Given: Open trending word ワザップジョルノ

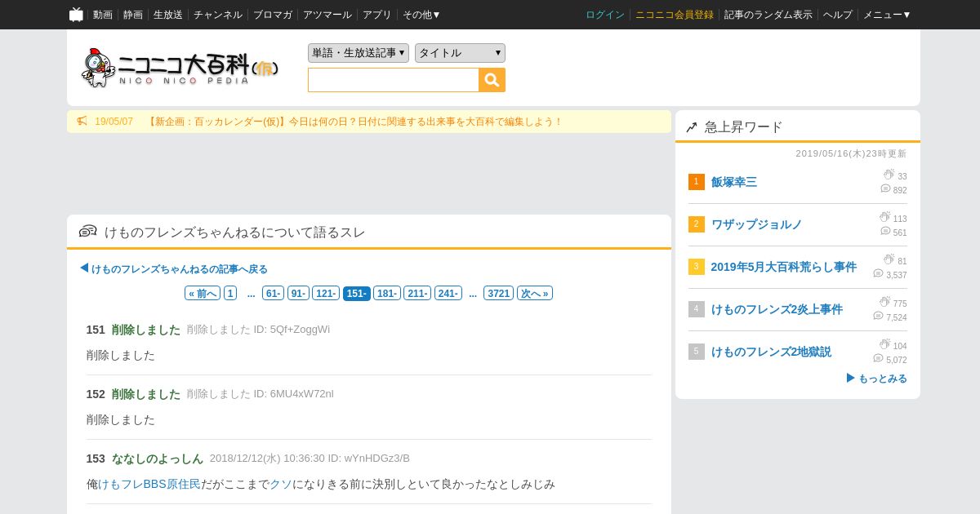Looking at the screenshot, I should pos(757,224).
